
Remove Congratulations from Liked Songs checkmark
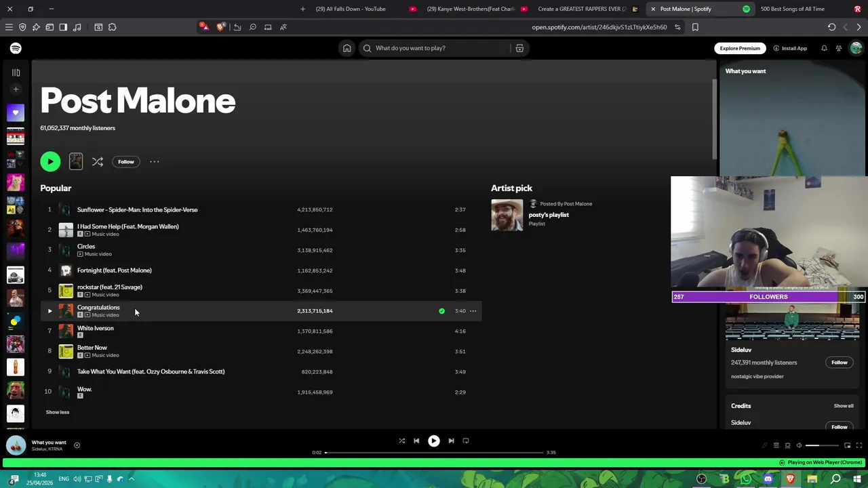pyautogui.click(x=441, y=311)
